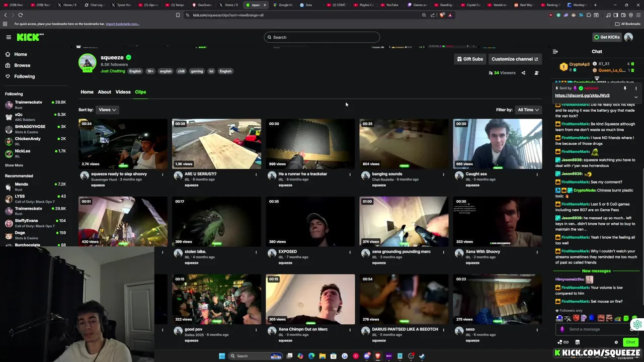Open options for 'Xena With Shoovy' clip

[x=537, y=252]
